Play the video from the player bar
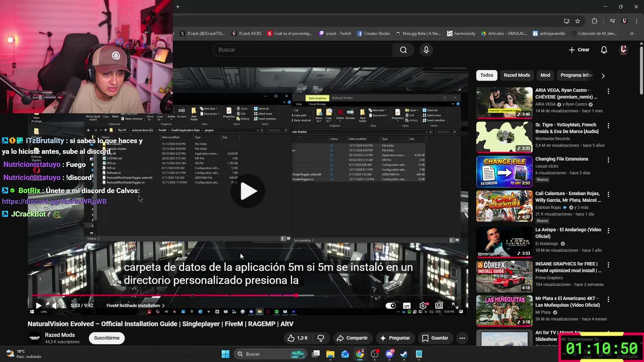The image size is (644, 362). pyautogui.click(x=39, y=305)
